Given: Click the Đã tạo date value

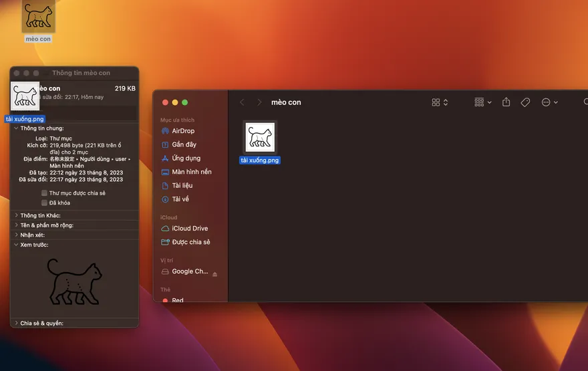Looking at the screenshot, I should click(86, 172).
